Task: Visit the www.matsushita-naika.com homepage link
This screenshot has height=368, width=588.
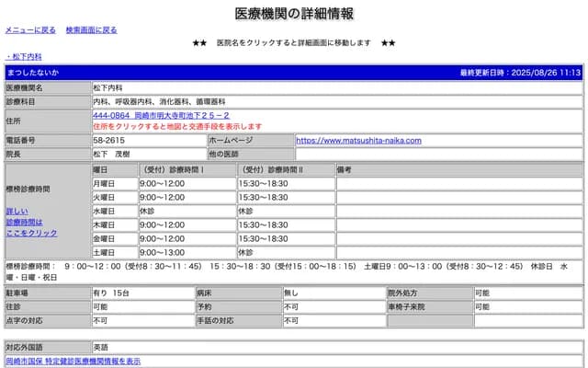Action: (x=358, y=141)
